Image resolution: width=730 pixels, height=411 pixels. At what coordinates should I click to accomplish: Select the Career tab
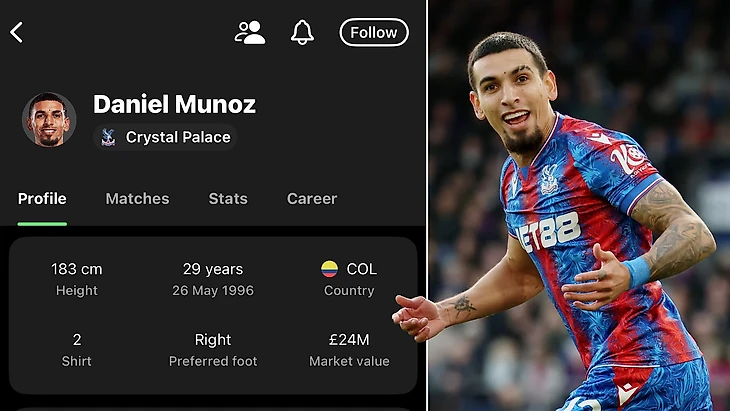tap(312, 198)
